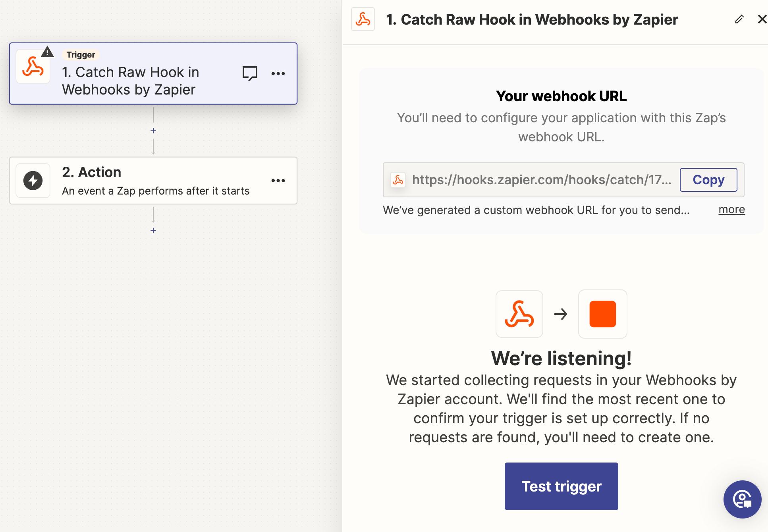This screenshot has height=532, width=768.
Task: Click the orange square stop icon
Action: coord(602,314)
